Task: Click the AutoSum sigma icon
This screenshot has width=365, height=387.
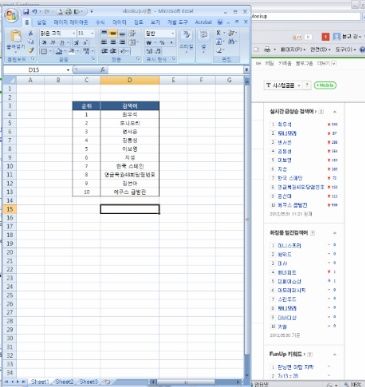Action: click(x=219, y=33)
